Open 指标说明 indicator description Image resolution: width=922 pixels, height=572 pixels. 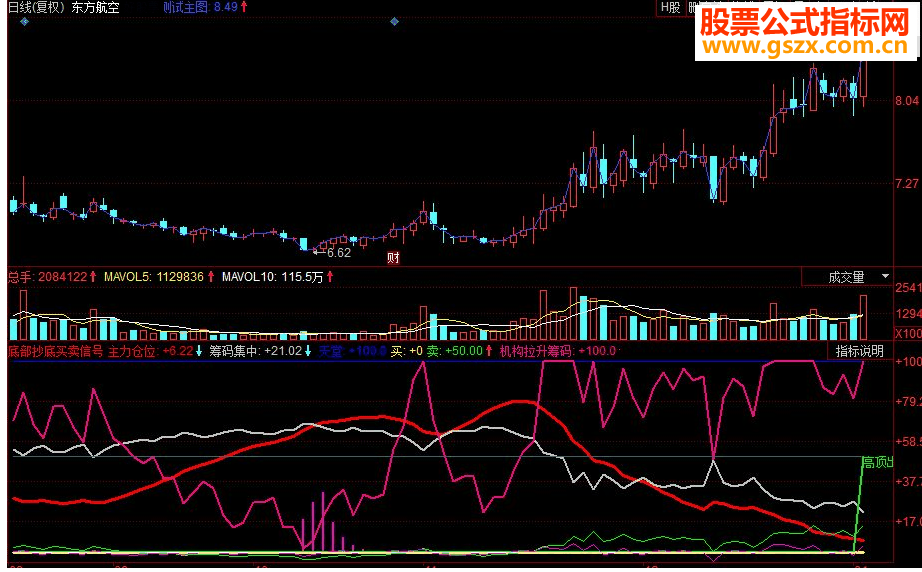(859, 351)
